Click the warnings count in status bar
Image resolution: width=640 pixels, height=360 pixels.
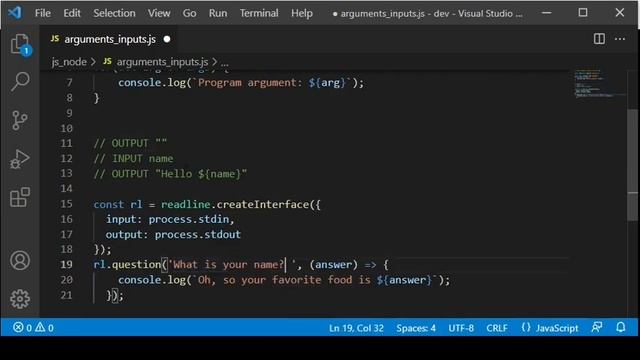[44, 328]
